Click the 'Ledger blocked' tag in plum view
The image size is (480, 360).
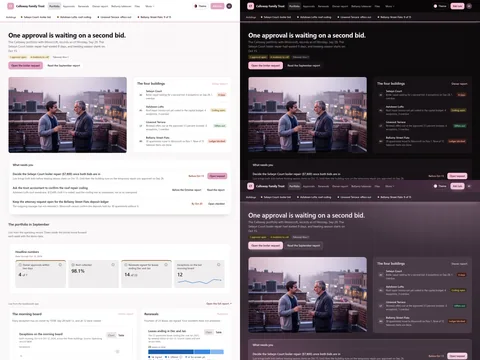[457, 321]
